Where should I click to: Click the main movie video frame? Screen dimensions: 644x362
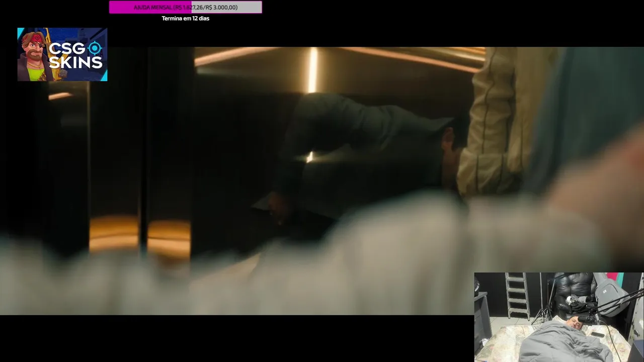coord(322,181)
